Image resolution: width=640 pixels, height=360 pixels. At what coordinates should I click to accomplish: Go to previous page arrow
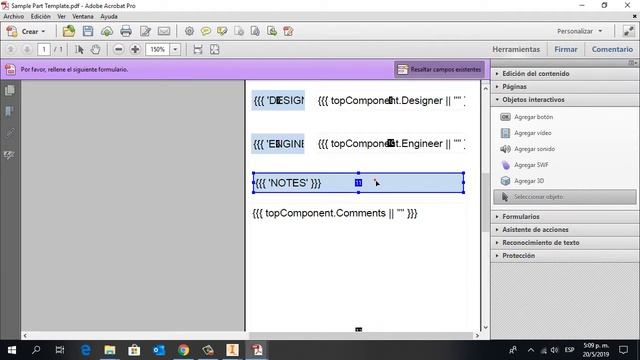tap(11, 49)
